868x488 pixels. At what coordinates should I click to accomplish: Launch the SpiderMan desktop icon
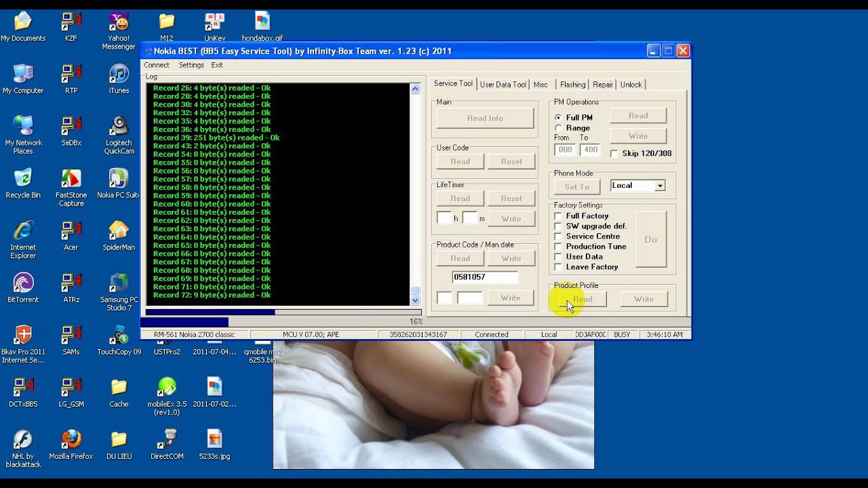pyautogui.click(x=119, y=235)
